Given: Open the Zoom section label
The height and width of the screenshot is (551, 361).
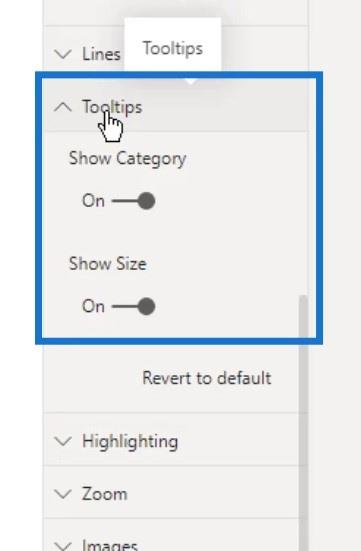Looking at the screenshot, I should [x=105, y=494].
